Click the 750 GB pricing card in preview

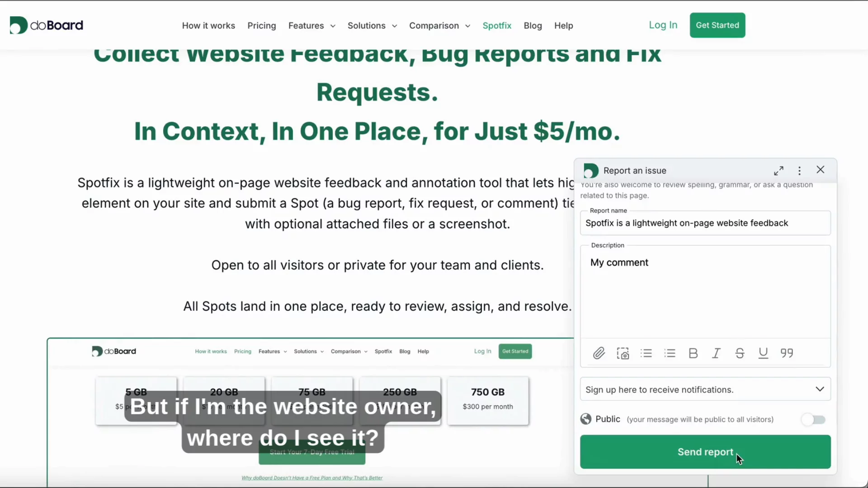pos(488,400)
